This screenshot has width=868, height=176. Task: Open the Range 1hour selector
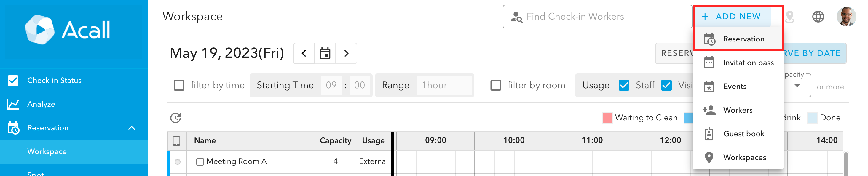tap(444, 85)
